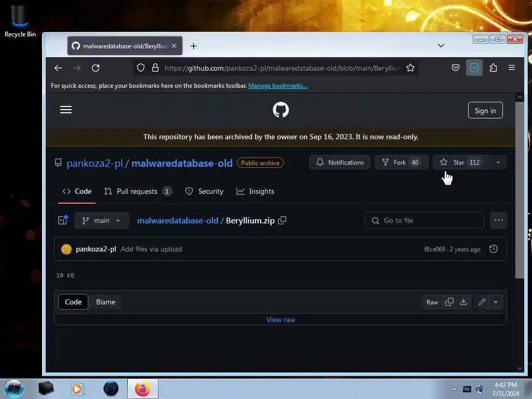Click the Notifications bell button

pos(340,162)
